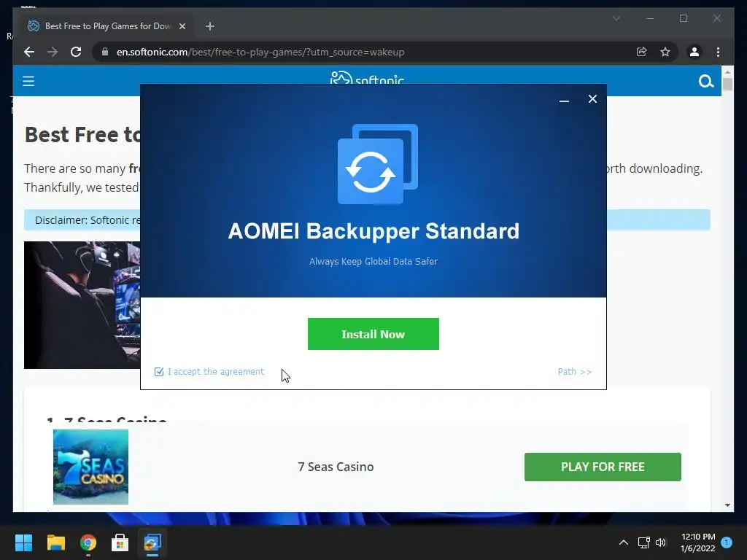Screen dimensions: 747x560
Task: Open Chrome three-dot menu
Action: (718, 52)
